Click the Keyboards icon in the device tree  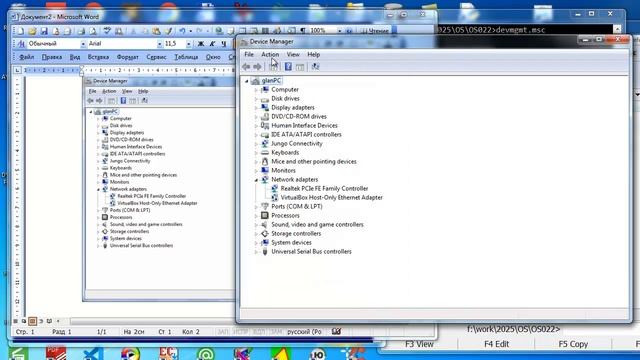[265, 153]
